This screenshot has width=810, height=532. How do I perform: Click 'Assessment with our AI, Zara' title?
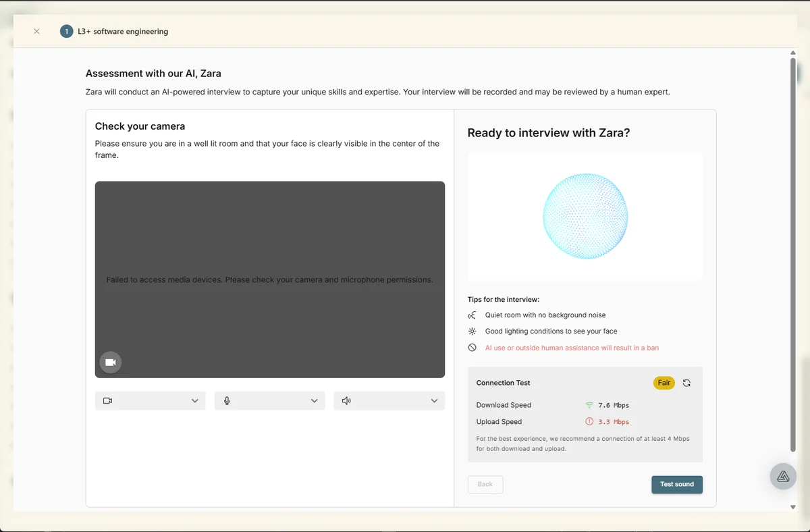(x=153, y=74)
